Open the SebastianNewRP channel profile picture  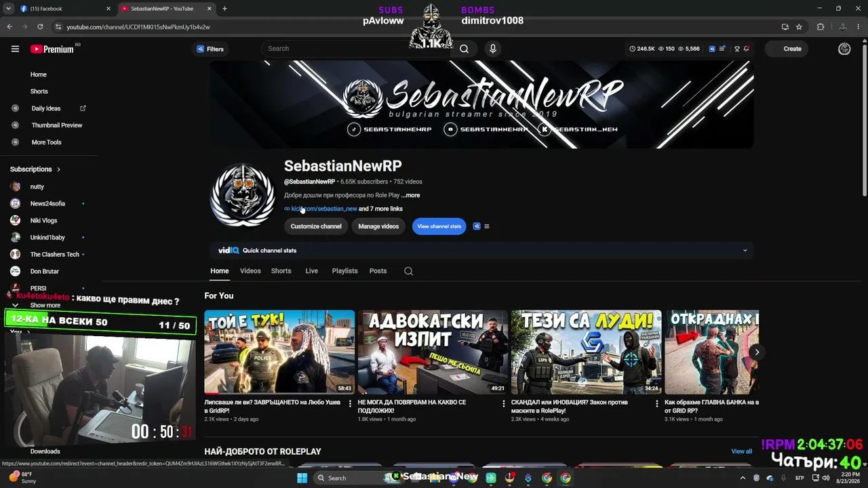click(x=243, y=195)
